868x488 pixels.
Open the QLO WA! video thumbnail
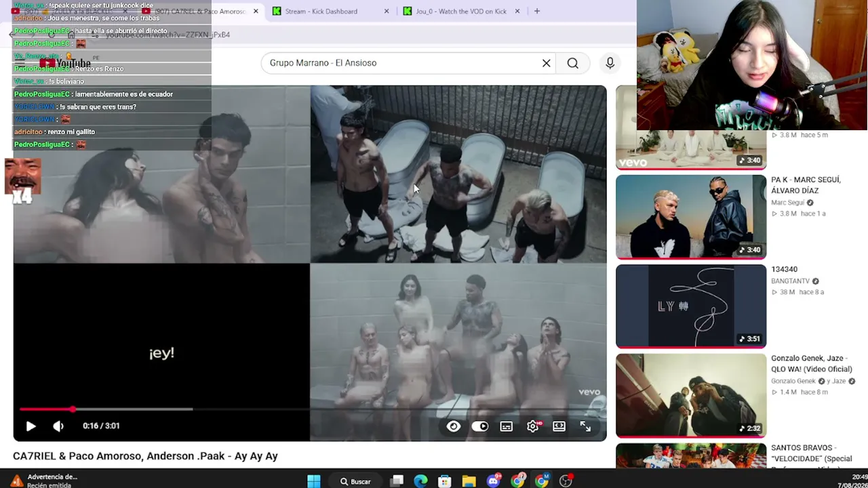coord(691,396)
